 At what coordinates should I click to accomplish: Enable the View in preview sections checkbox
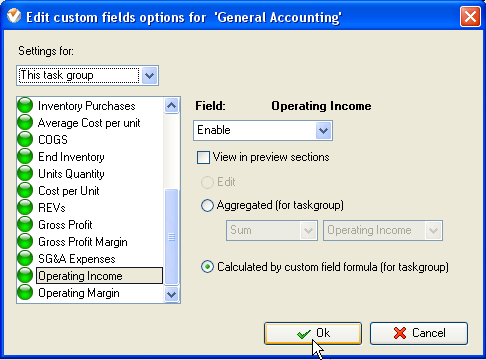(203, 157)
